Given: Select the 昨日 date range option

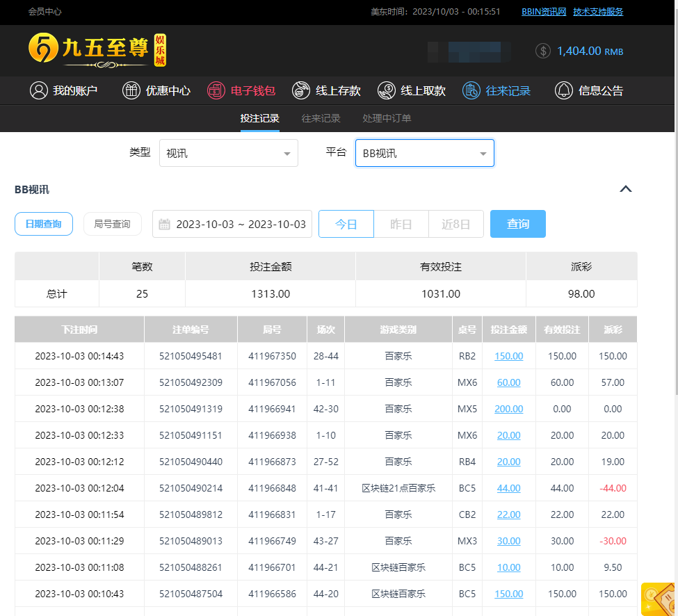Looking at the screenshot, I should 401,224.
